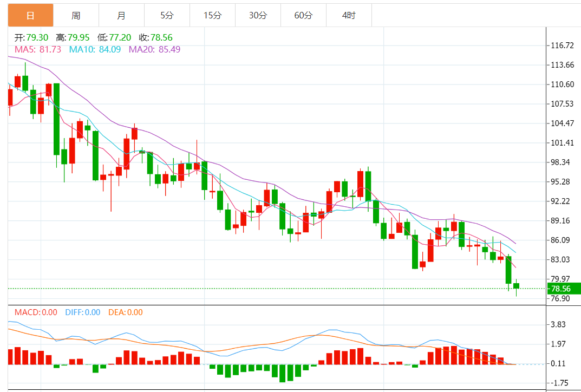Open the 30分 timeframe tab
581x392 pixels.
pos(258,15)
